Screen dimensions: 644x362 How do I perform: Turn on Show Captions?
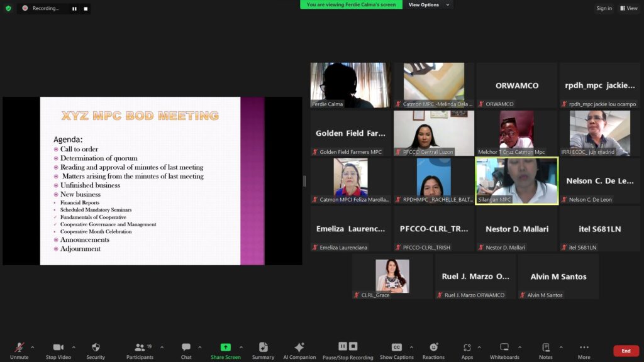396,351
